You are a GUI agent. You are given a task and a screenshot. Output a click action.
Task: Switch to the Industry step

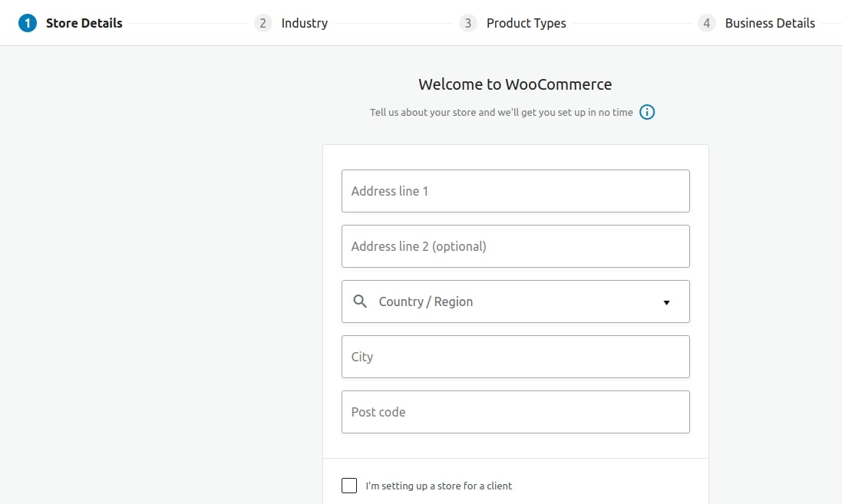pos(305,23)
